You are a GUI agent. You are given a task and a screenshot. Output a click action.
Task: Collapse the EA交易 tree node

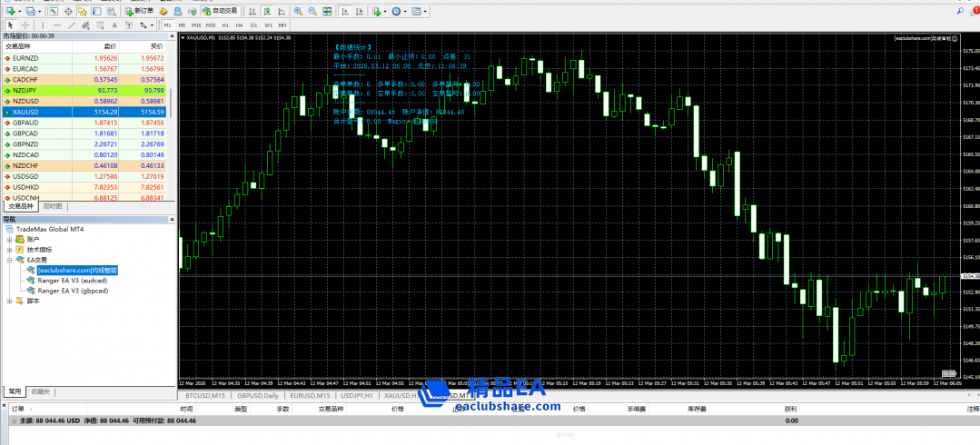coord(9,260)
